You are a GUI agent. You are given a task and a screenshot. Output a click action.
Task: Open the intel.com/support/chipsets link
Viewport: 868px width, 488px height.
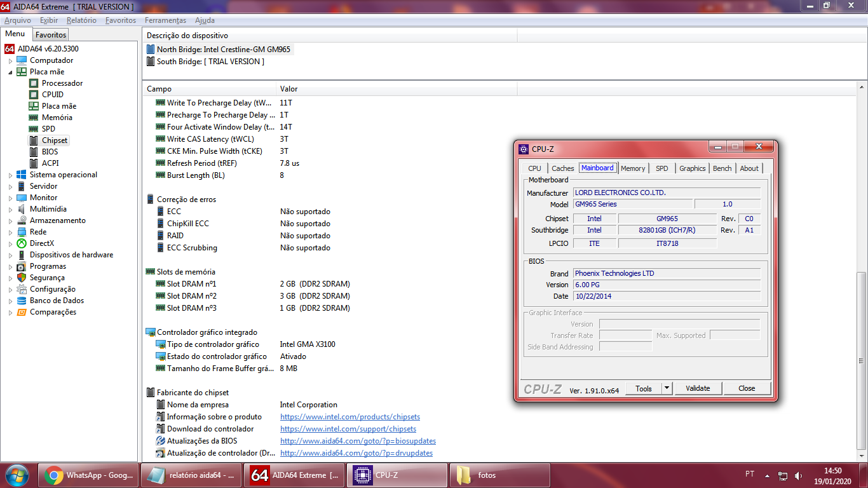point(348,429)
